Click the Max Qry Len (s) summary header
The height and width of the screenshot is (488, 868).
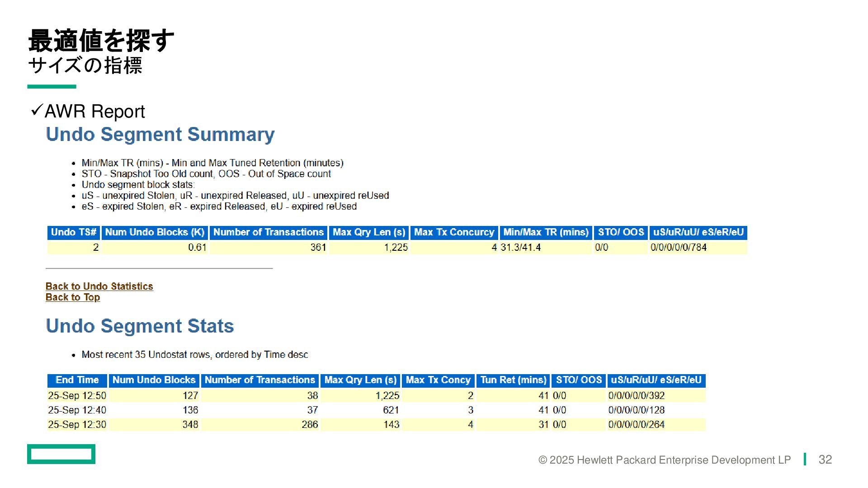(x=369, y=232)
